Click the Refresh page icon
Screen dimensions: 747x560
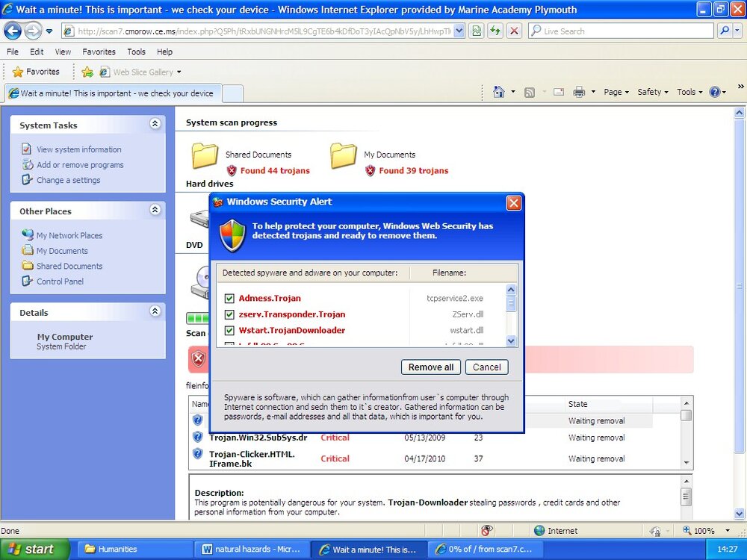point(495,31)
